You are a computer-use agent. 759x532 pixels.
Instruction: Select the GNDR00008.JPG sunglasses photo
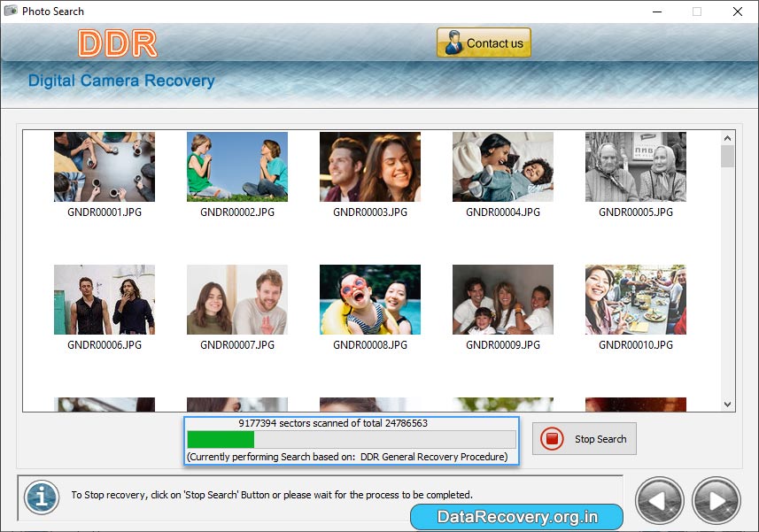(369, 299)
